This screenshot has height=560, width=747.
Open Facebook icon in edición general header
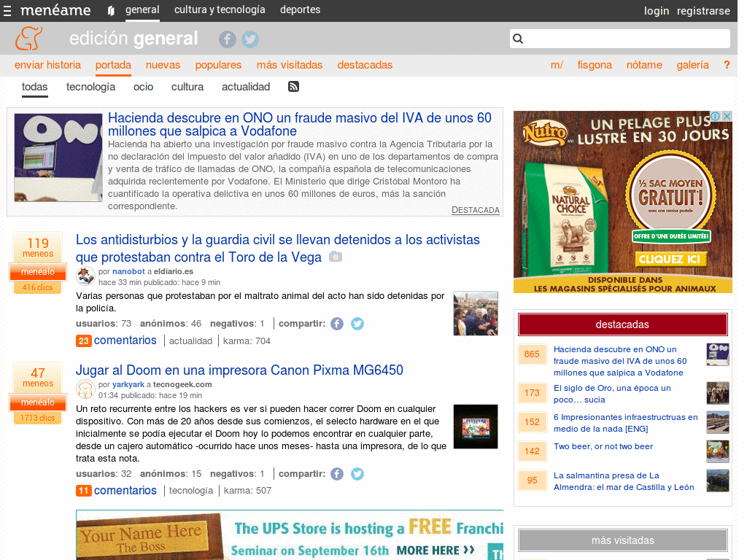click(228, 39)
